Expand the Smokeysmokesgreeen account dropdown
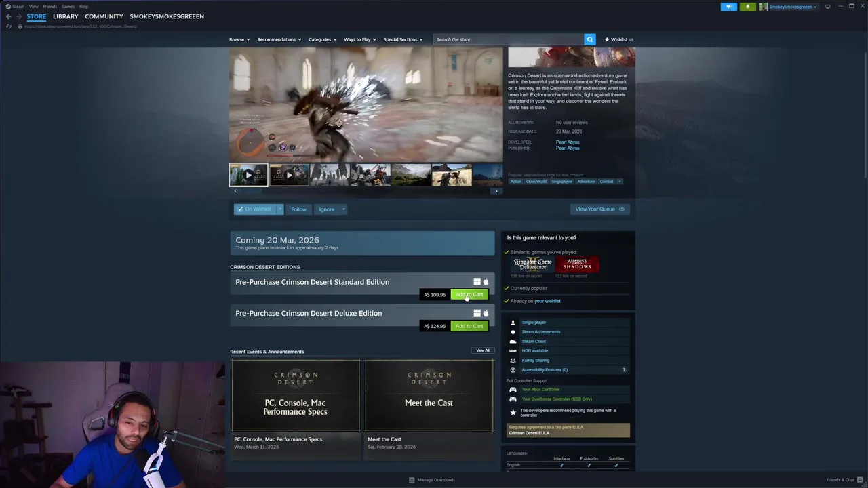 point(788,7)
